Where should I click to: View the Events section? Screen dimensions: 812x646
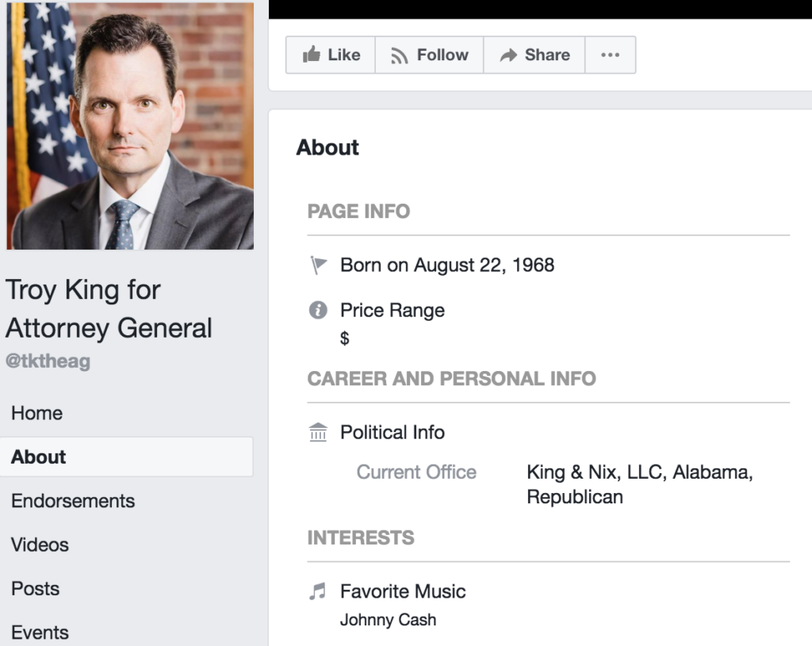pos(40,633)
